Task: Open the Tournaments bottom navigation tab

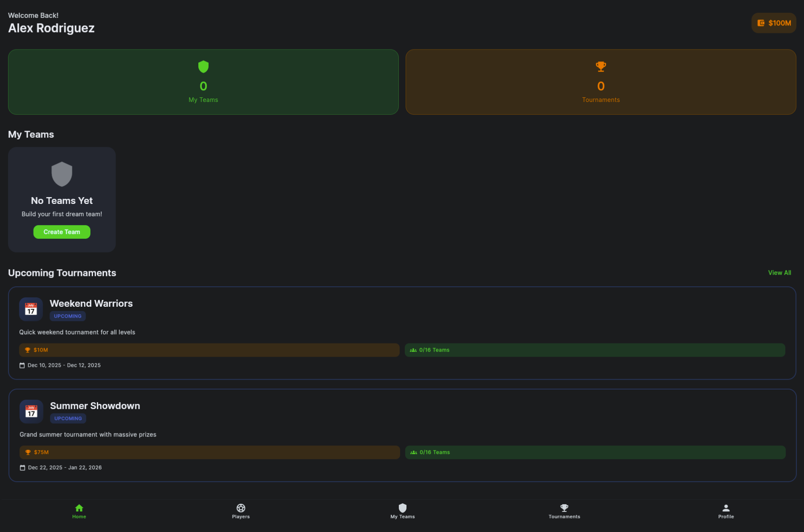Action: [564, 511]
